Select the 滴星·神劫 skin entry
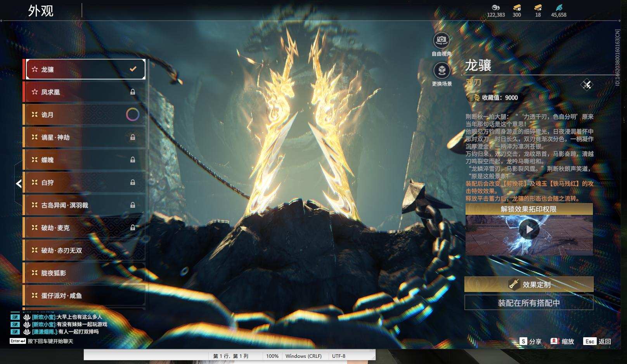Viewport: 627px width, 364px height. [84, 137]
